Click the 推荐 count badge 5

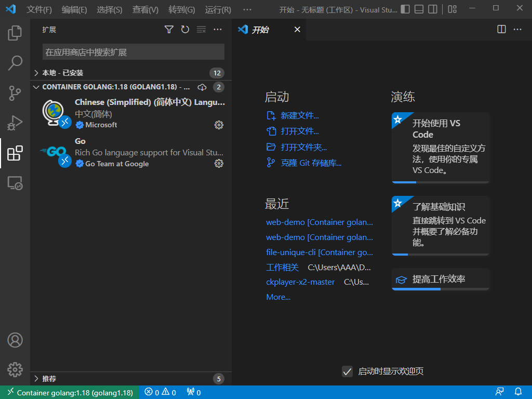[219, 379]
